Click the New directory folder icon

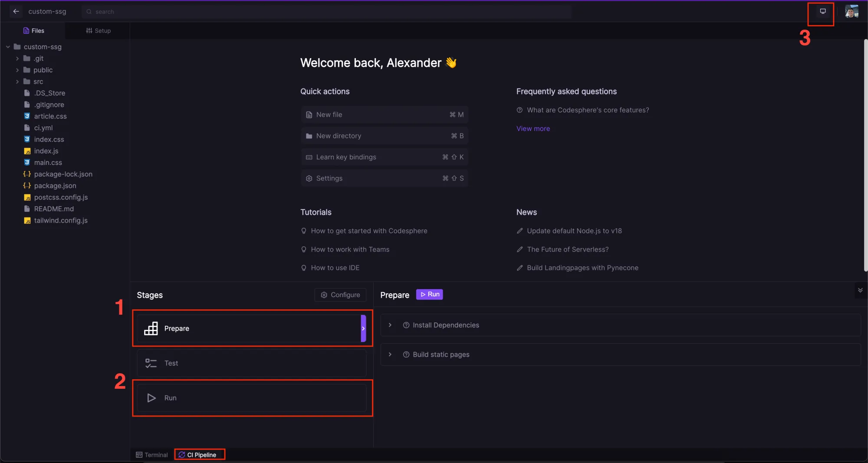[309, 136]
